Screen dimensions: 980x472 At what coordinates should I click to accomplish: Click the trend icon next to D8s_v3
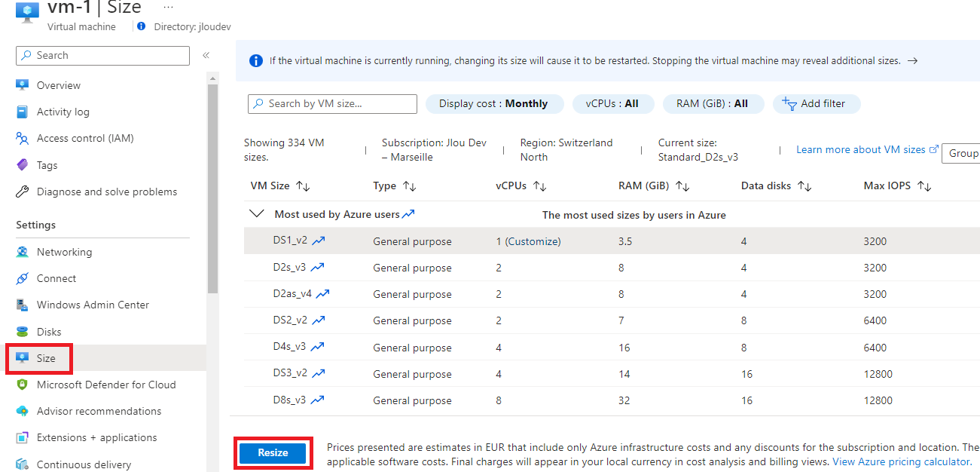(318, 400)
